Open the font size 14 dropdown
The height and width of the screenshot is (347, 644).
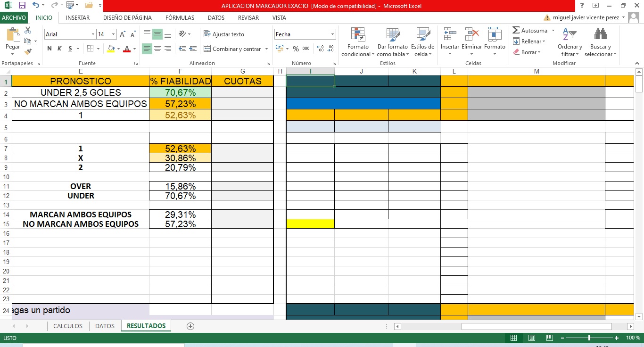pos(113,34)
